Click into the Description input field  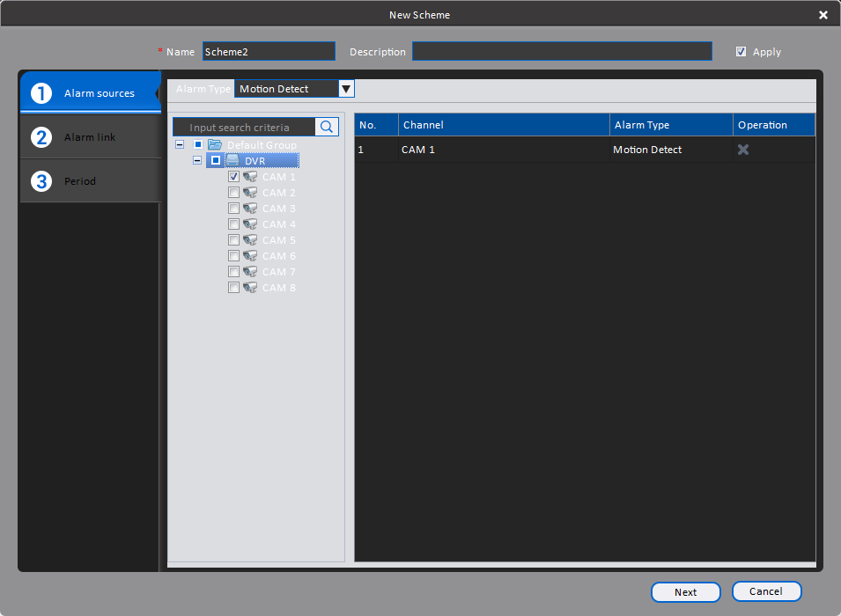tap(562, 51)
